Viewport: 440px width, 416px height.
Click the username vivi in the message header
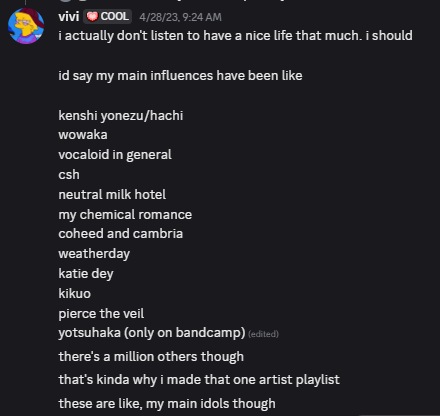pos(69,16)
